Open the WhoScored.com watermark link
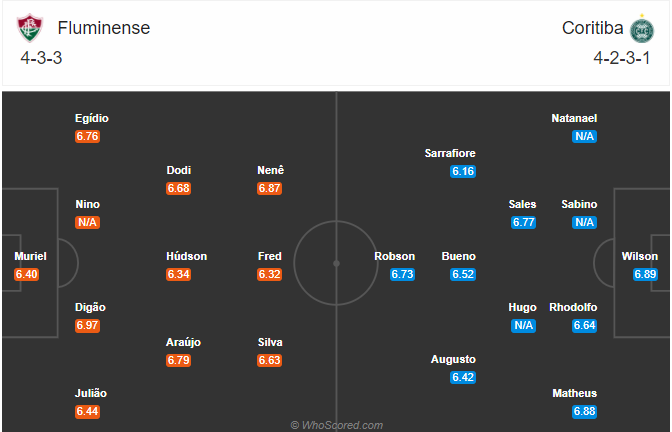Image resolution: width=672 pixels, height=432 pixels. 337,425
